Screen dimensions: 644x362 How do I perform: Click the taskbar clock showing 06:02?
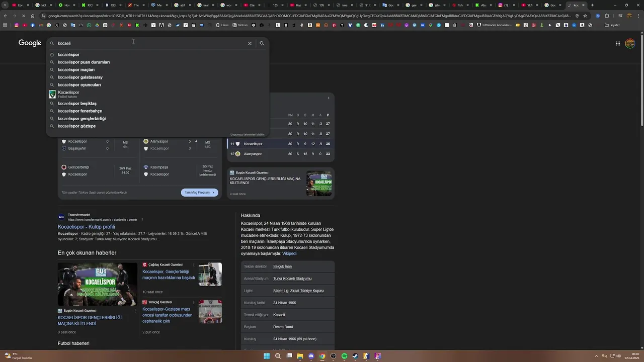pyautogui.click(x=632, y=356)
